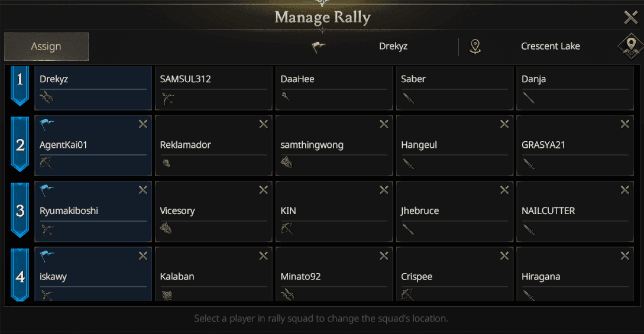Click the weapon icon under DaaHee
This screenshot has height=334, width=644.
coord(287,98)
